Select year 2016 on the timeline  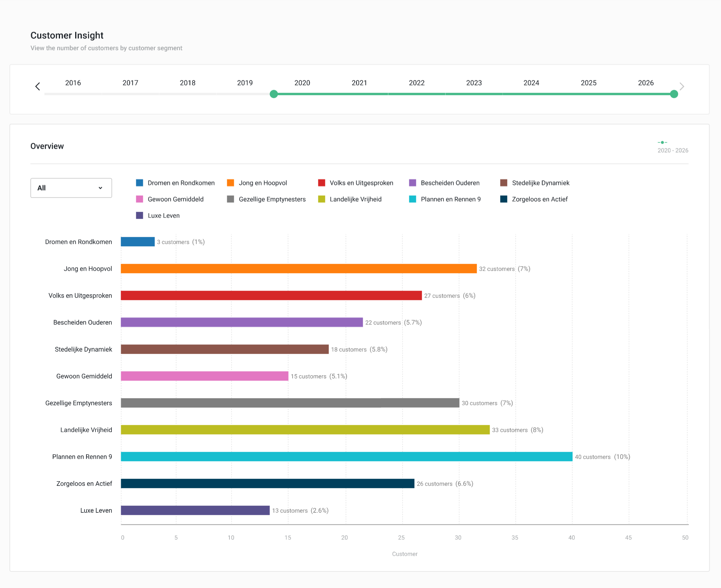tap(73, 83)
